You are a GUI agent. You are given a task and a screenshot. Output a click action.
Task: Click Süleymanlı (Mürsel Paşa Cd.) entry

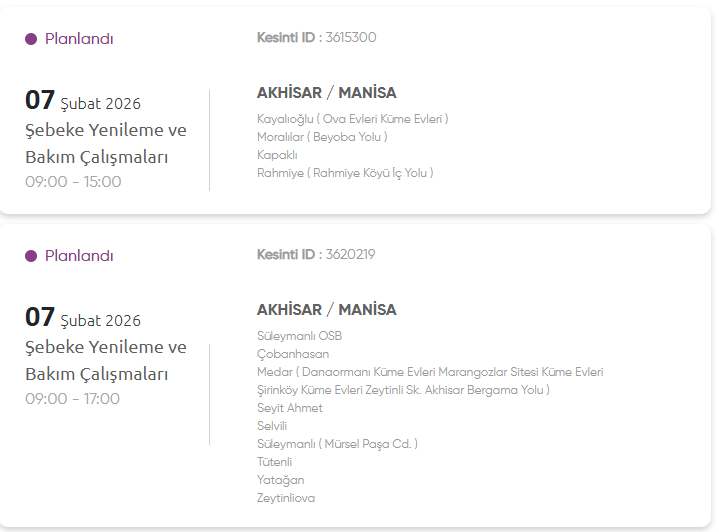337,444
